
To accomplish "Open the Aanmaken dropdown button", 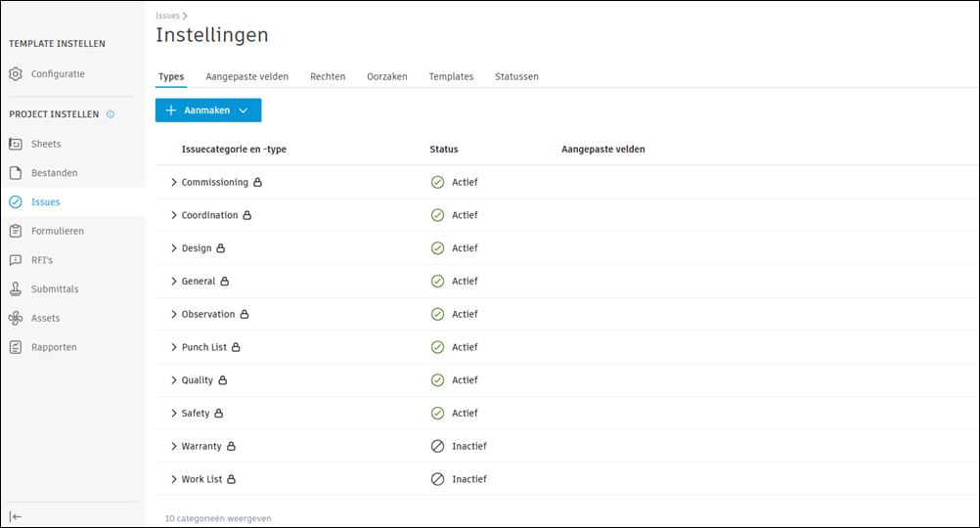I will point(208,110).
